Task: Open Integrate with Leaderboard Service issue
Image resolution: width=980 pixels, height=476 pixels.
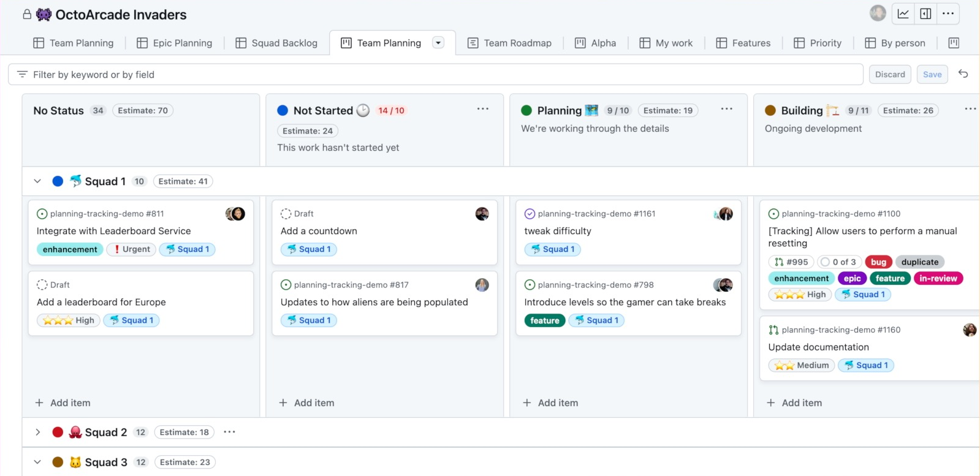Action: [113, 231]
